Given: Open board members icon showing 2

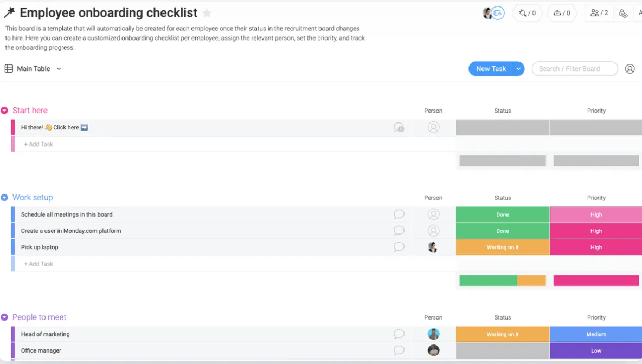Looking at the screenshot, I should click(599, 13).
